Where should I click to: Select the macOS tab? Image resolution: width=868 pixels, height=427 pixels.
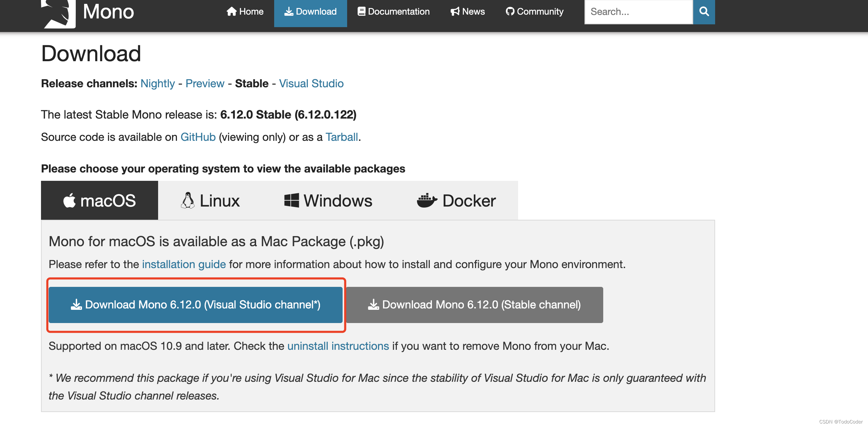(x=99, y=200)
